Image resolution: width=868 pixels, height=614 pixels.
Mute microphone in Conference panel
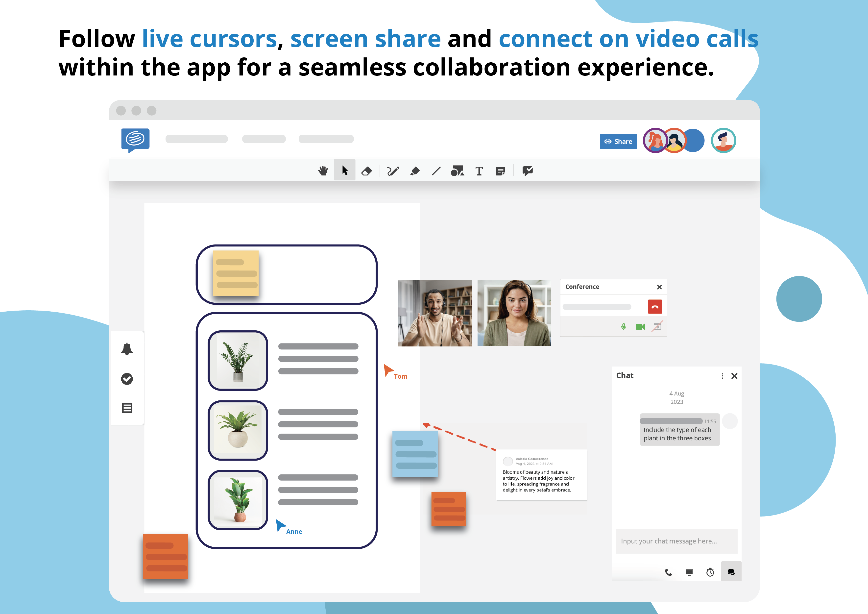pos(624,327)
